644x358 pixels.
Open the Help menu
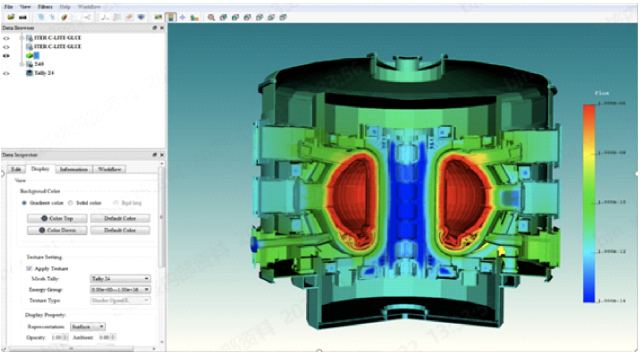pyautogui.click(x=65, y=7)
